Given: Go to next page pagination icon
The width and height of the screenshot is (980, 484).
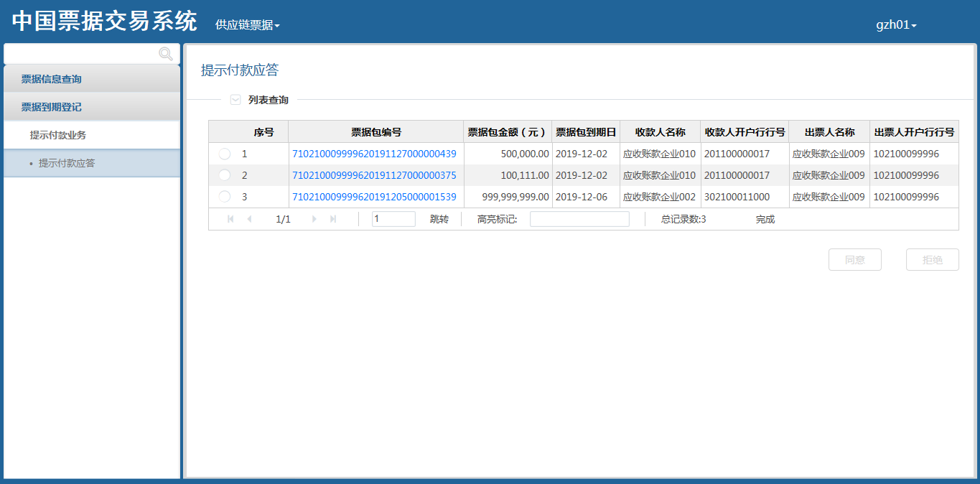Looking at the screenshot, I should pyautogui.click(x=314, y=219).
